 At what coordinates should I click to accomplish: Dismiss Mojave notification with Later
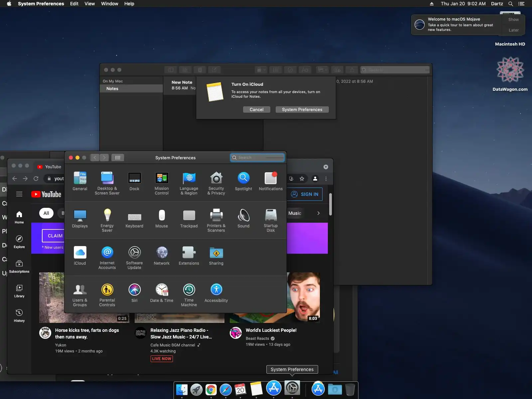pos(513,30)
